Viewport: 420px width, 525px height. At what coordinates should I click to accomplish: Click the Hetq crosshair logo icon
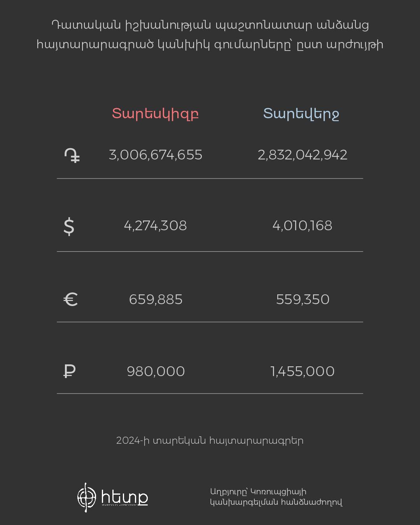86,497
